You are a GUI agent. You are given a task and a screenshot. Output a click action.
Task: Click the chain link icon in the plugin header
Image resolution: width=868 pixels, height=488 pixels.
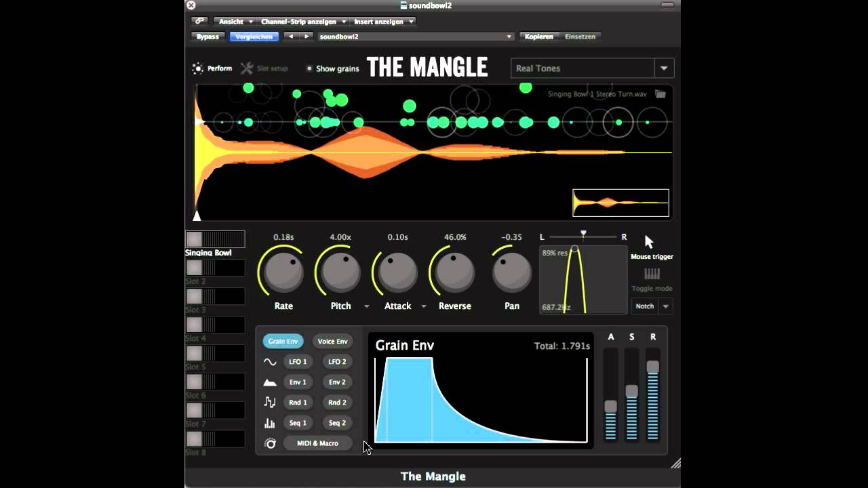[x=199, y=21]
